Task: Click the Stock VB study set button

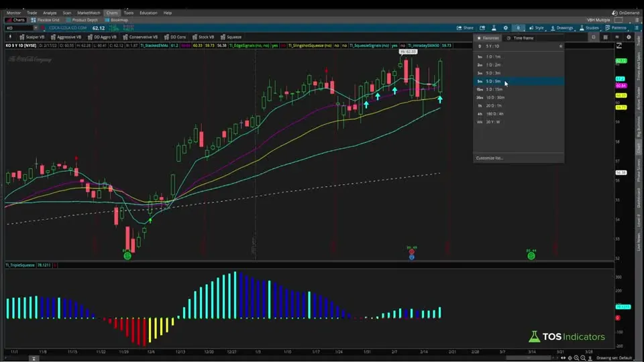Action: point(203,37)
